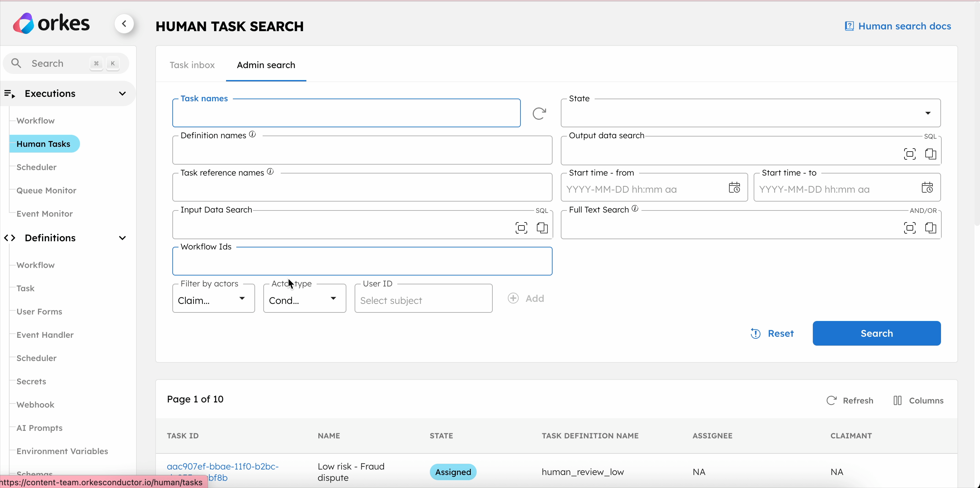This screenshot has height=488, width=980.
Task: Open Actor type dropdown
Action: click(333, 298)
